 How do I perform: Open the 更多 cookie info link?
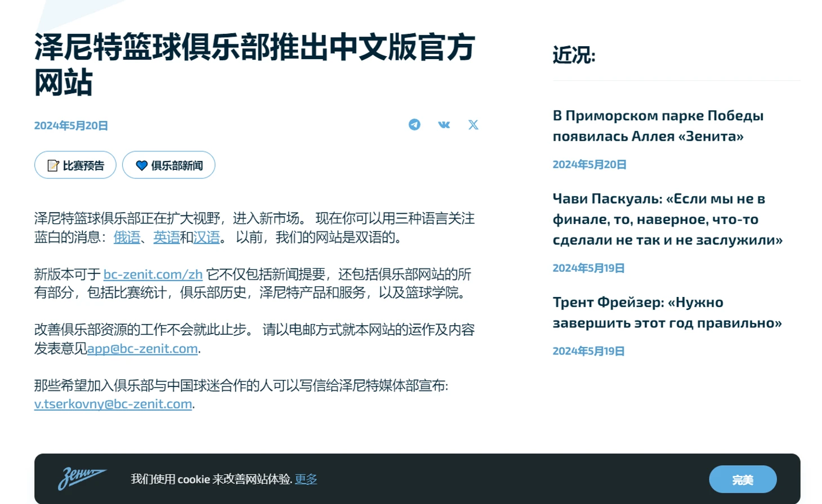click(306, 479)
